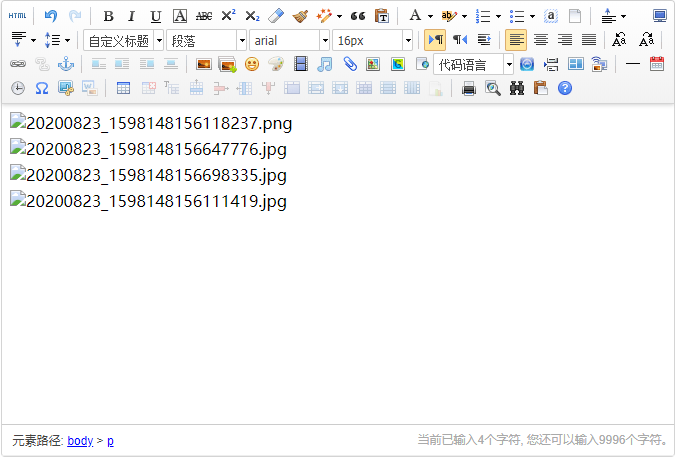Open the 自定义标题 custom heading dropdown
This screenshot has width=675, height=459.
(123, 40)
